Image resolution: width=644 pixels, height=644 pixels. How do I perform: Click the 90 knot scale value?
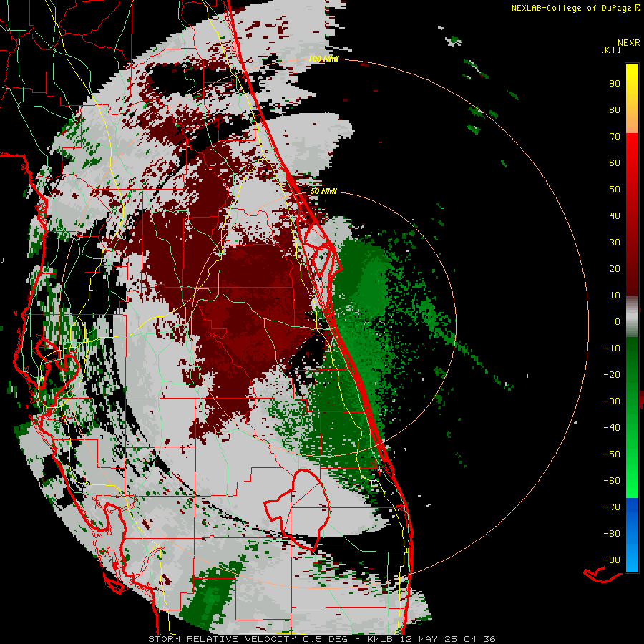[x=615, y=84]
